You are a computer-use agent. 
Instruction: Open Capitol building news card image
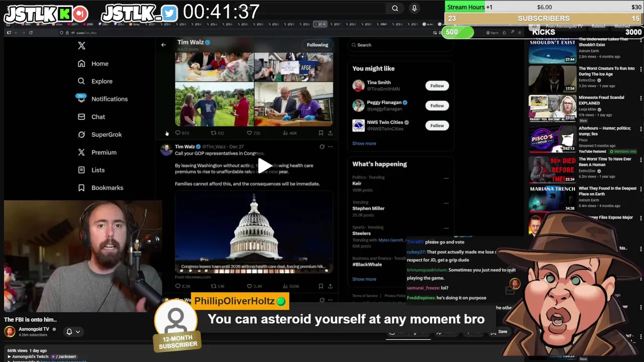254,232
